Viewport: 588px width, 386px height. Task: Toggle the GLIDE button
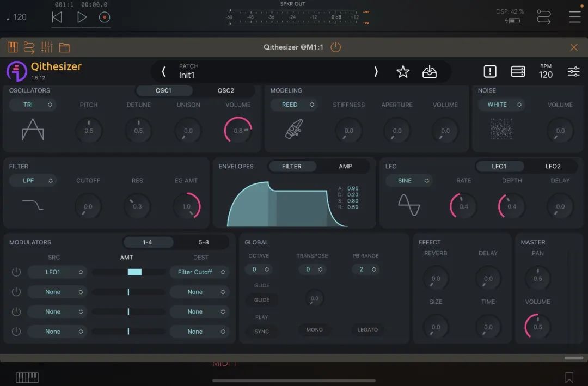click(261, 300)
